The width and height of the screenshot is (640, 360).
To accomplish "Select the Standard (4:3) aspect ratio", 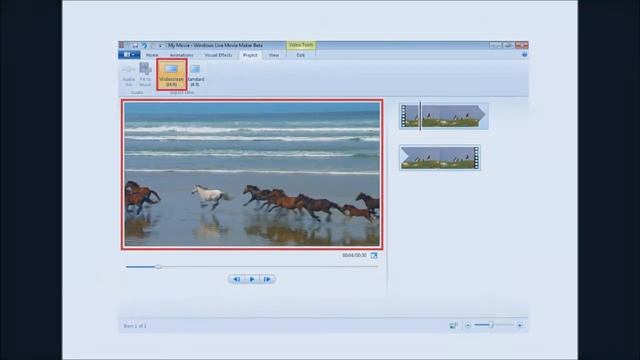I will point(196,75).
